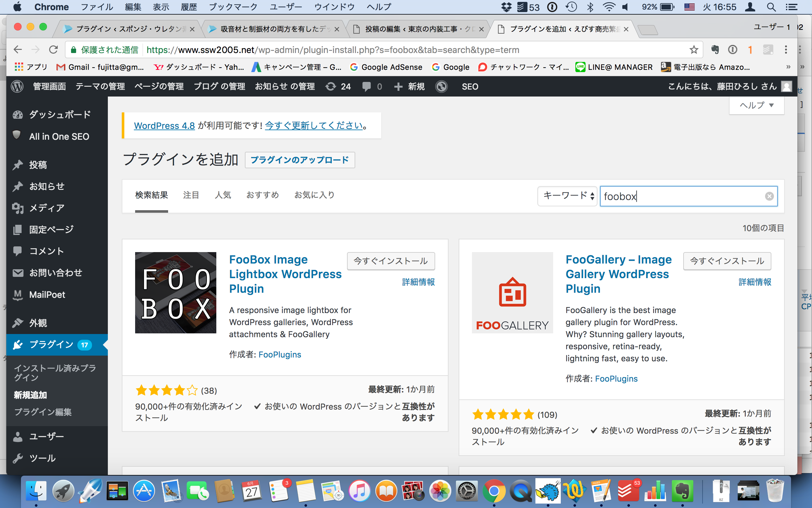This screenshot has height=508, width=812.
Task: Open SEO in the admin bar
Action: click(x=470, y=87)
